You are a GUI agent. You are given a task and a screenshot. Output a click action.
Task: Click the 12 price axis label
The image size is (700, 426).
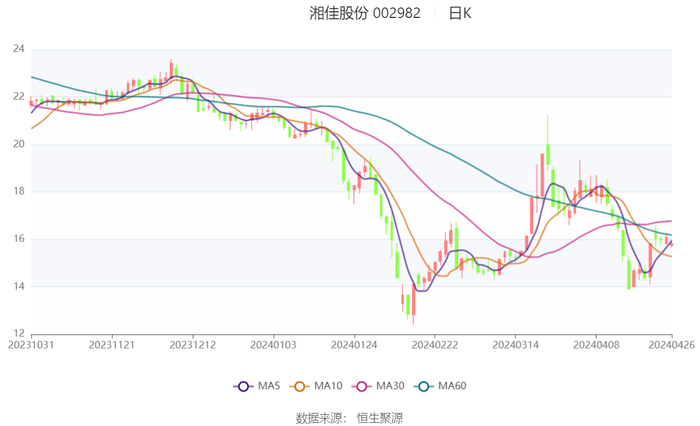pyautogui.click(x=18, y=334)
